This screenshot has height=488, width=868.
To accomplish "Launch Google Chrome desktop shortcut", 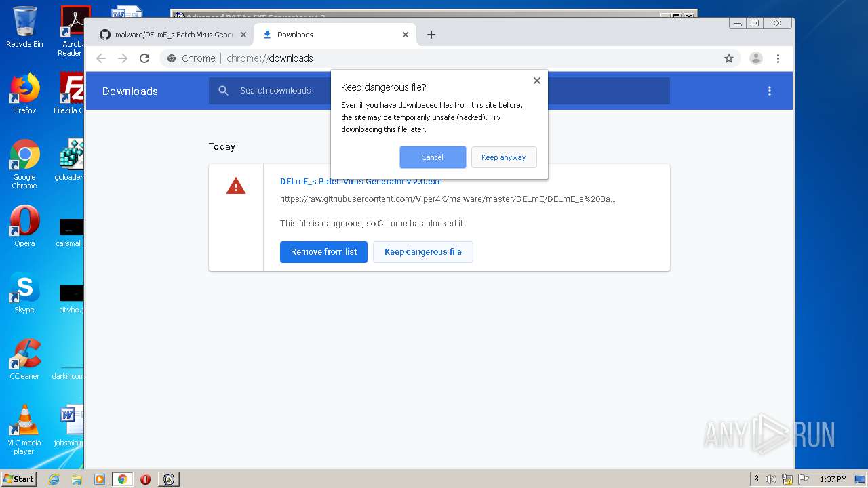I will (24, 165).
